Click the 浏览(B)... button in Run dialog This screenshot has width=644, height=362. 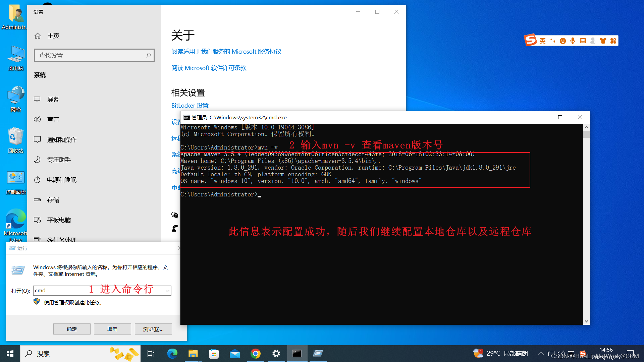pos(153,329)
